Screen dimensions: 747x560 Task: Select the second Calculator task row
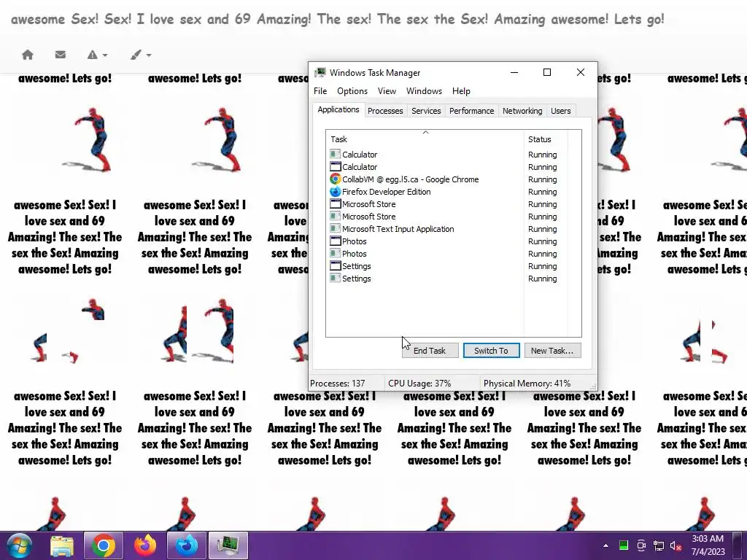447,167
